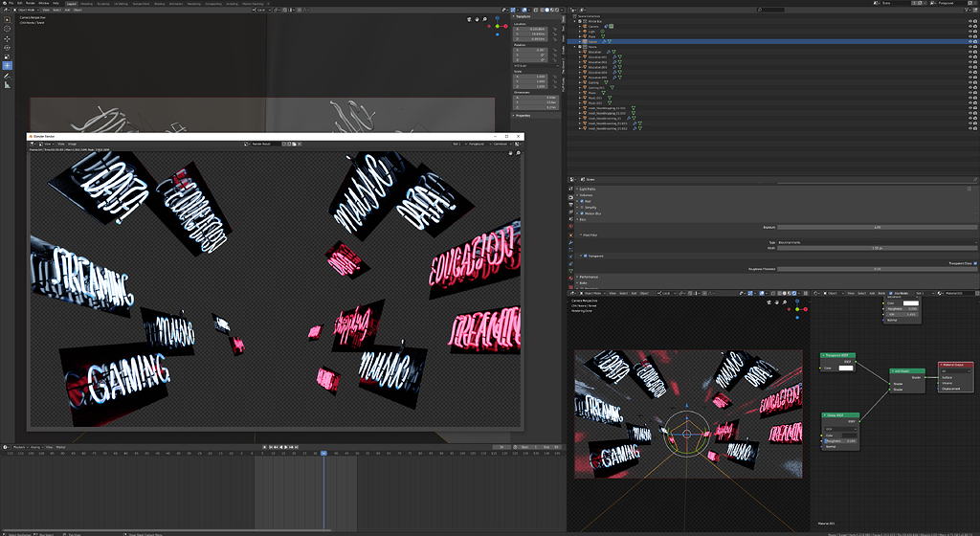
Task: Expand the Camera item in outliner
Action: (x=579, y=26)
